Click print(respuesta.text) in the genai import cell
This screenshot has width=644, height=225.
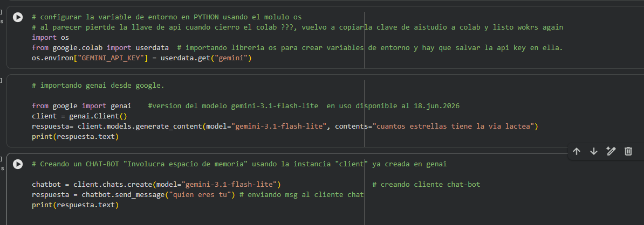75,137
